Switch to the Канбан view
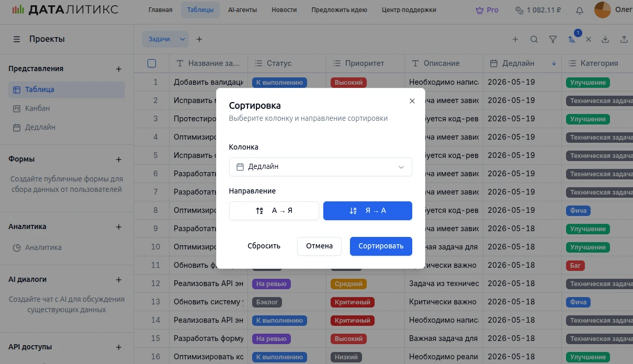Image resolution: width=633 pixels, height=364 pixels. click(x=37, y=108)
